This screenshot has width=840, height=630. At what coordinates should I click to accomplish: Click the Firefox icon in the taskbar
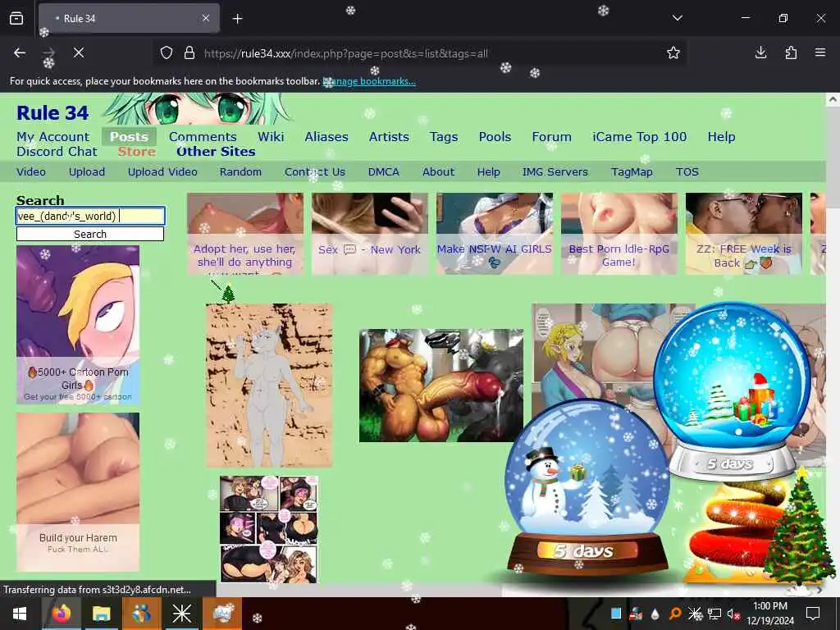61,613
